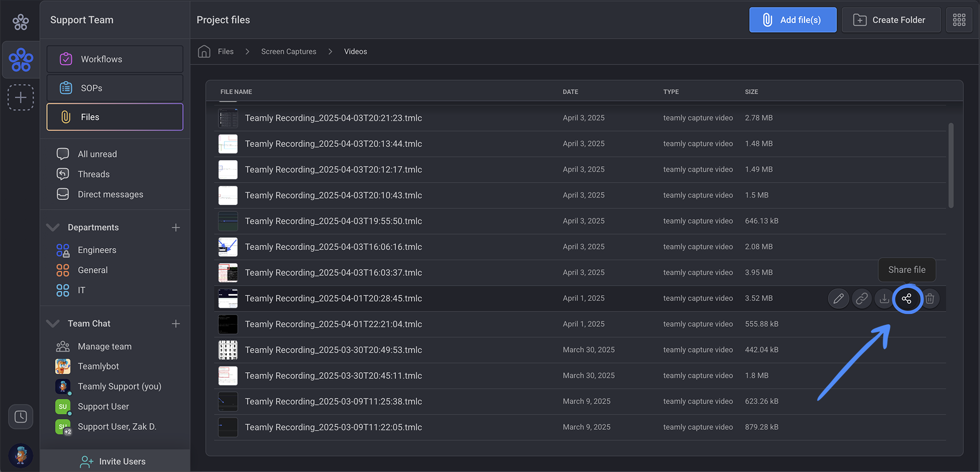Click the 3.95 MB size cell

(x=759, y=272)
